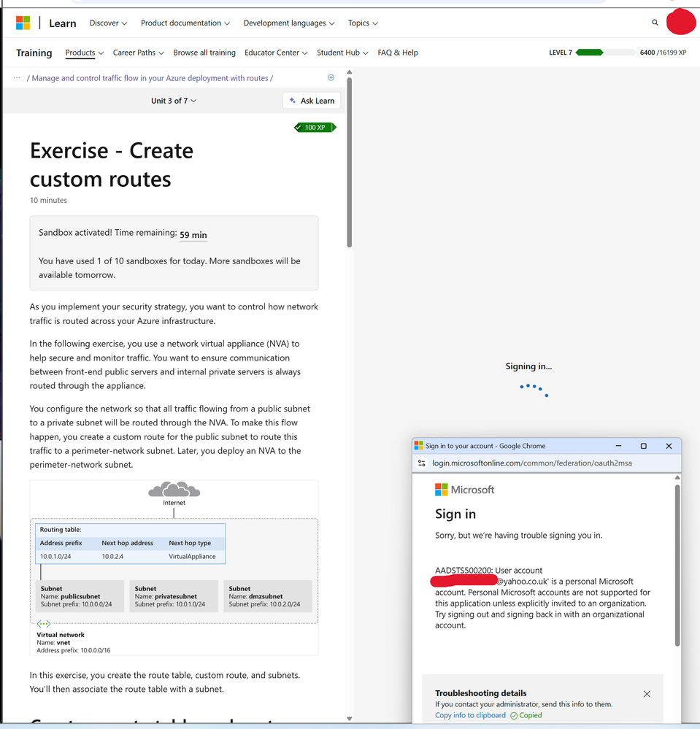Open FAQ & Help
The image size is (700, 729).
(398, 53)
